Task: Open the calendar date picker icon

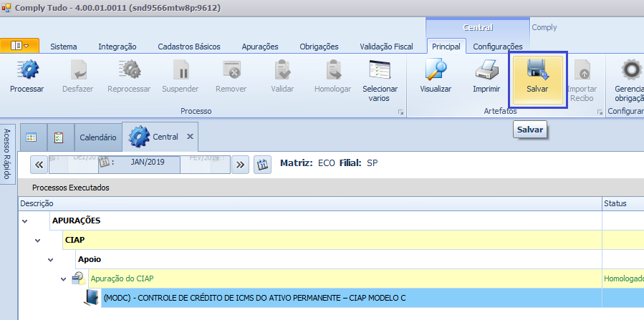Action: (262, 165)
